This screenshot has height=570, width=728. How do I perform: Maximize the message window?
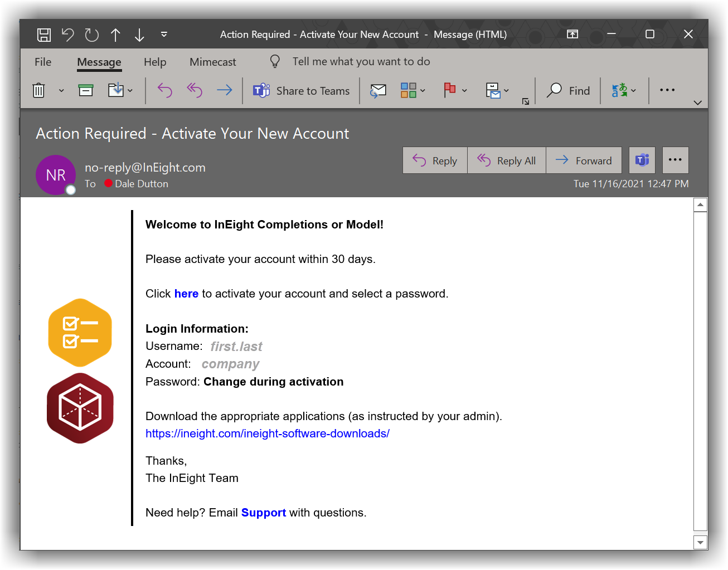(x=650, y=35)
